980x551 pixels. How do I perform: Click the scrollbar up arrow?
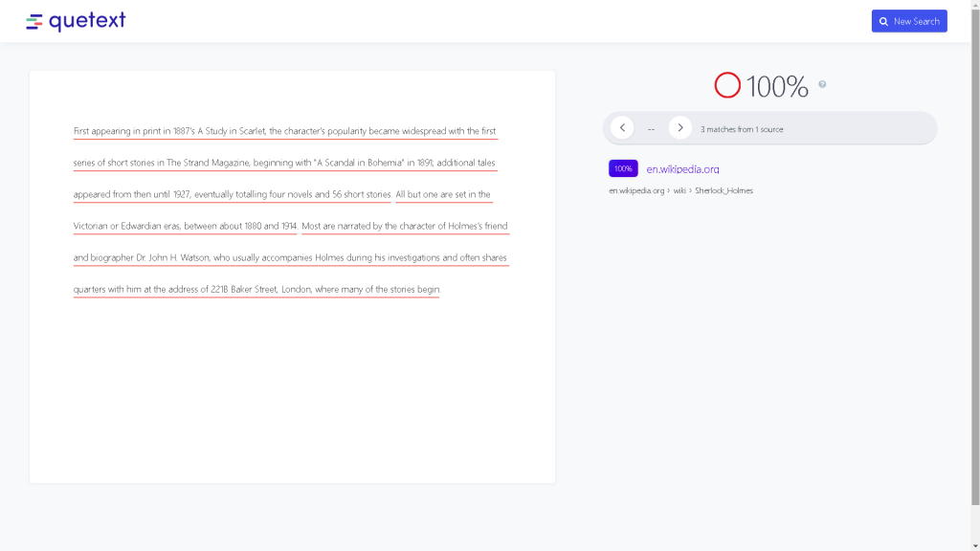click(x=974, y=6)
